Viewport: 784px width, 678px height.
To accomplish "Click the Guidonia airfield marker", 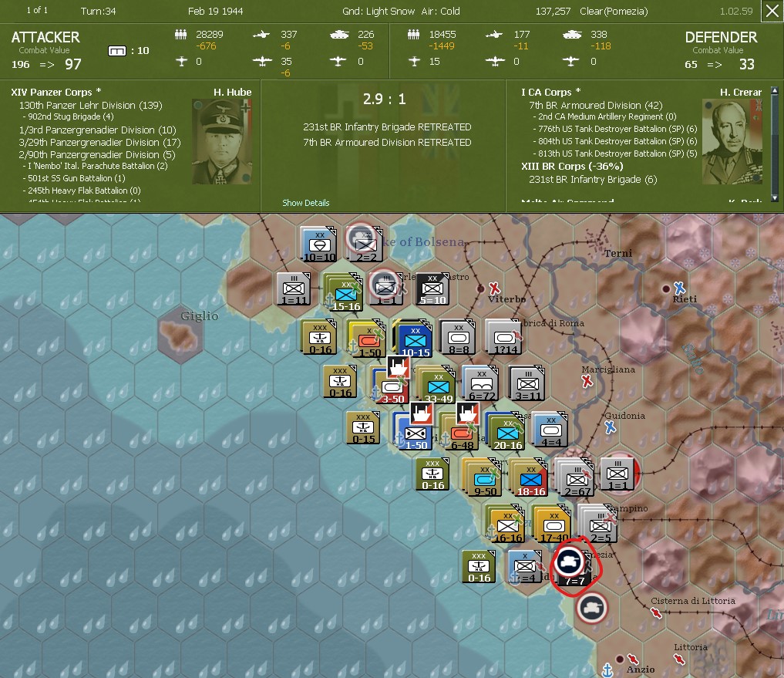I will click(x=610, y=427).
